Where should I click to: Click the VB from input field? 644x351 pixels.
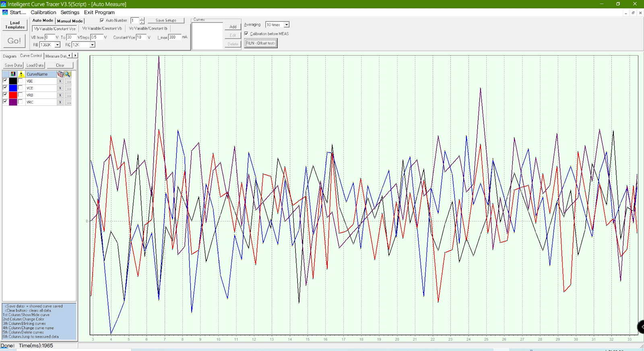[50, 37]
